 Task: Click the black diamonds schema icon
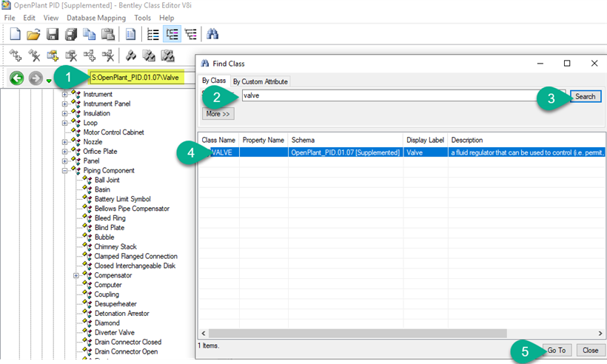pos(131,55)
